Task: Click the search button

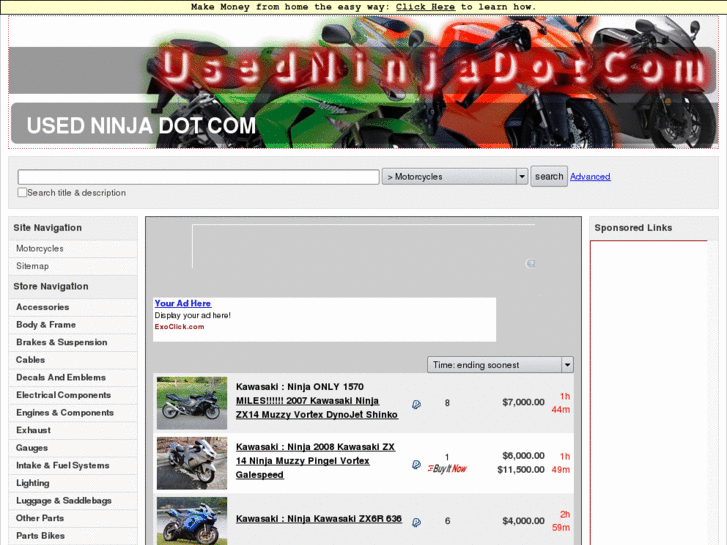Action: click(549, 176)
